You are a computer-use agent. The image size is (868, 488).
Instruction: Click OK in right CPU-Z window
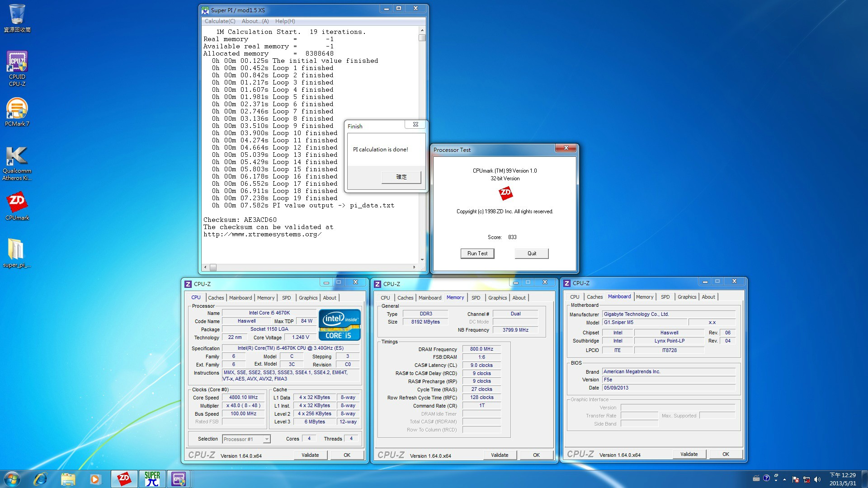click(726, 454)
